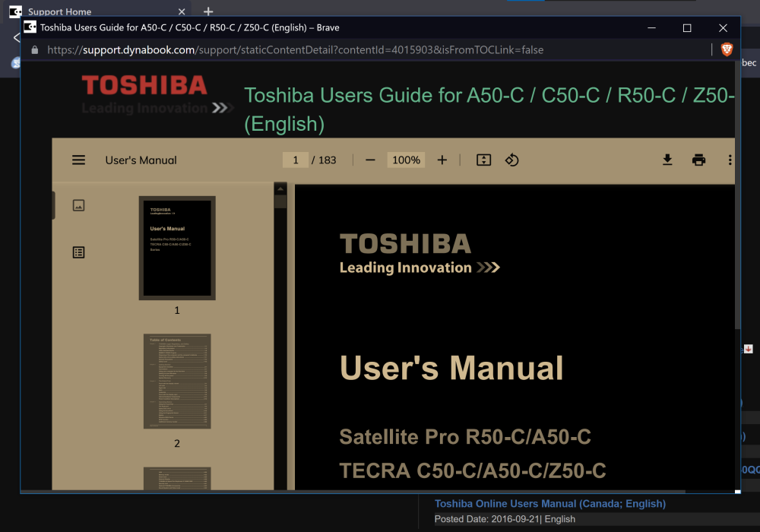Click the "Toshiba Users Guide for A50-C" heading
760x532 pixels.
pyautogui.click(x=489, y=109)
